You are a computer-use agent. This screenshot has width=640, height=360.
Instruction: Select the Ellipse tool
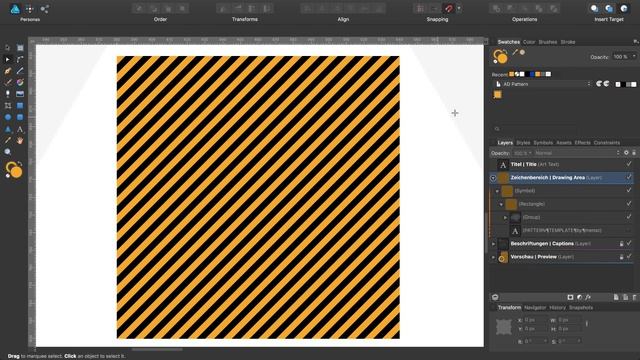(7, 118)
